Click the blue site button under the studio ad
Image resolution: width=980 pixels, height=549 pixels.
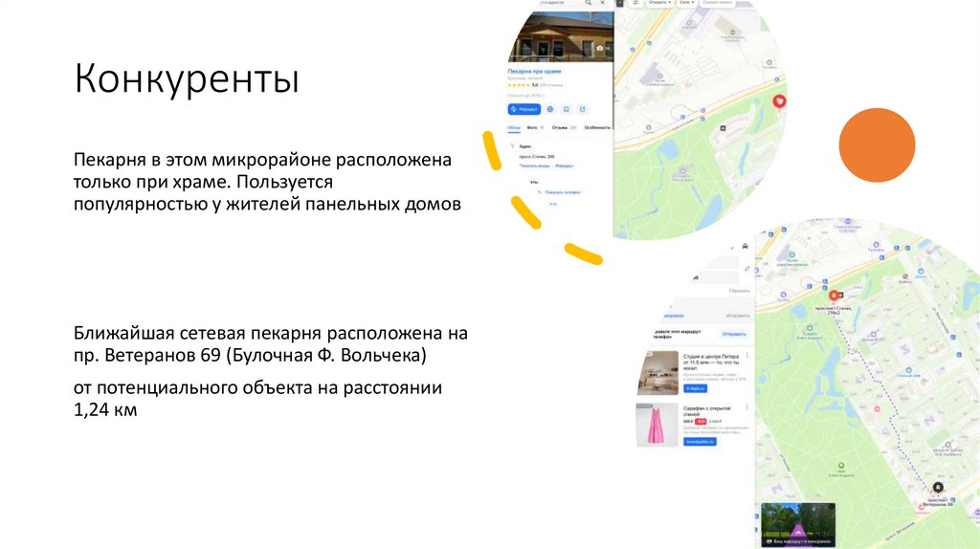pyautogui.click(x=696, y=388)
